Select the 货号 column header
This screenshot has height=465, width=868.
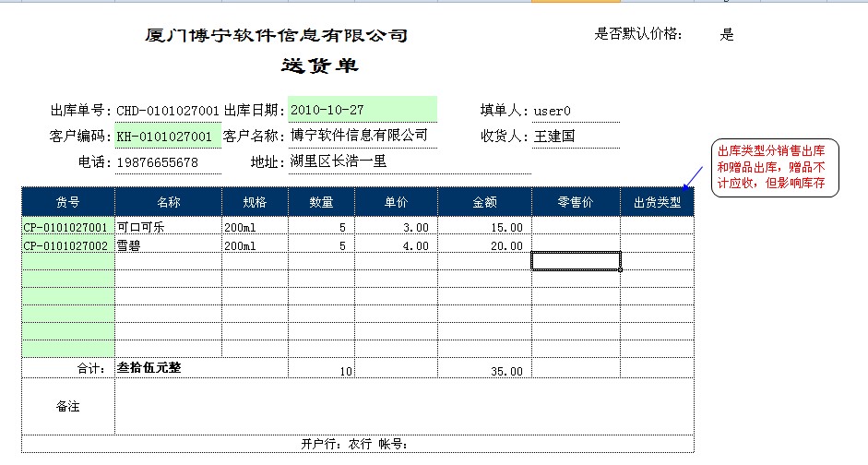(68, 202)
